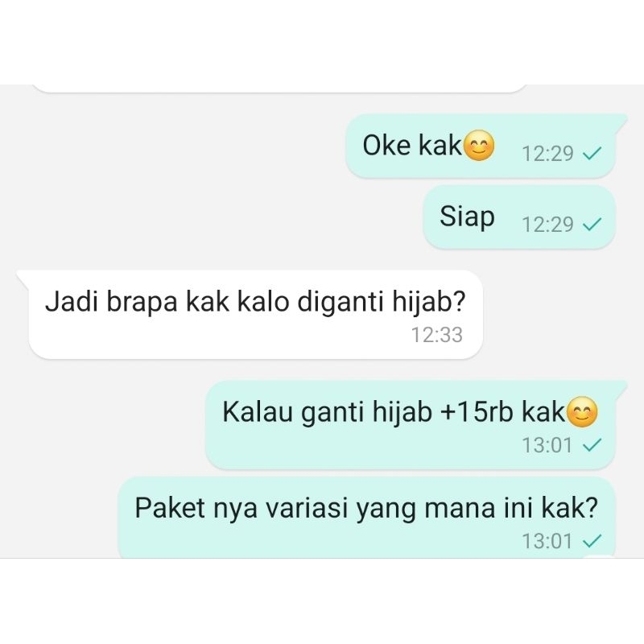Select the "Kalau ganti hijab +15rb kak" bubble

point(416,425)
